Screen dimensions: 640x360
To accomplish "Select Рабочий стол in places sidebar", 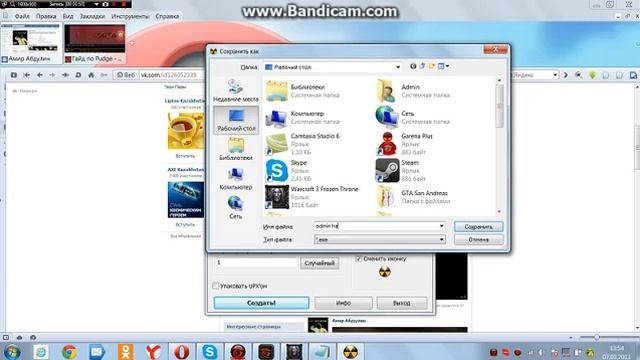I will [x=236, y=120].
